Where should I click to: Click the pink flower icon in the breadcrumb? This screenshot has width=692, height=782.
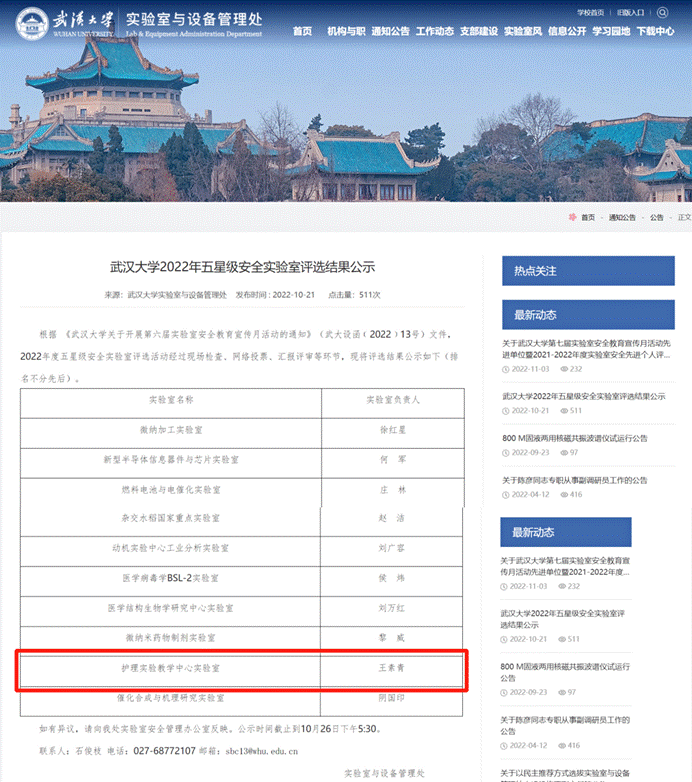572,217
